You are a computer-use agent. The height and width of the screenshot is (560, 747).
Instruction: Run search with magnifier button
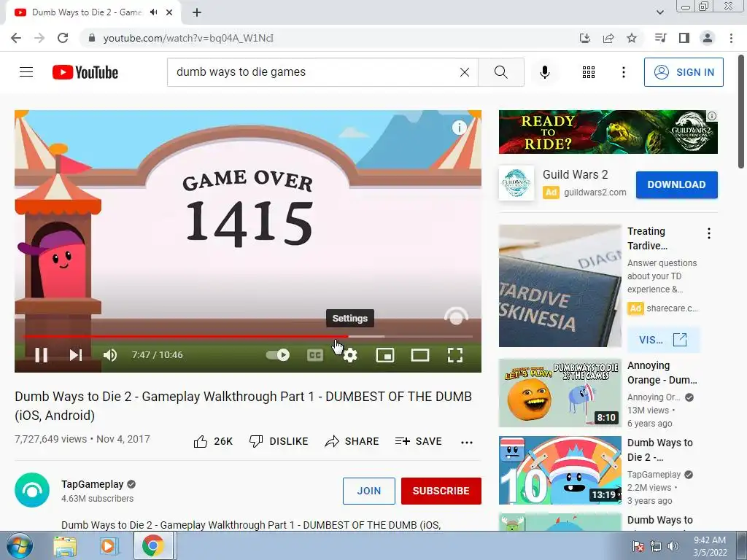pos(500,72)
